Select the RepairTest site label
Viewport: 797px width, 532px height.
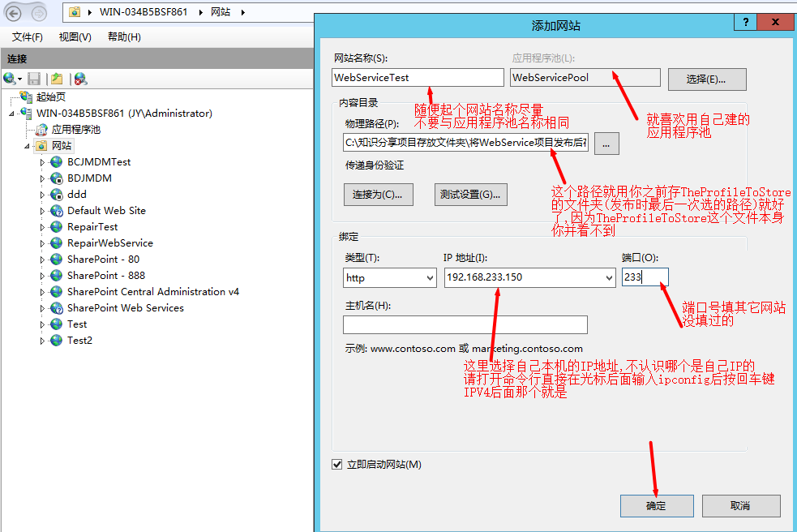(92, 227)
